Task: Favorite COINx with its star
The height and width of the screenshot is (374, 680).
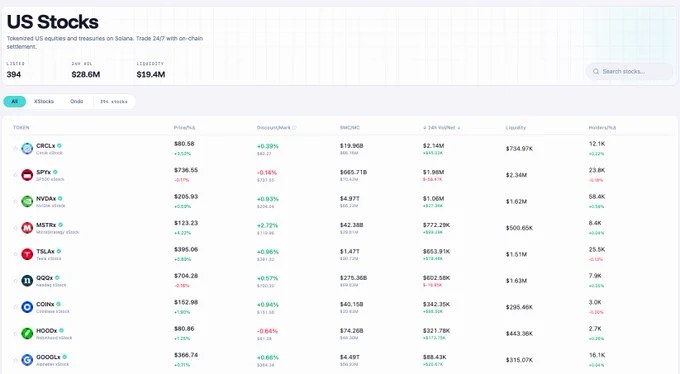Action: pyautogui.click(x=16, y=307)
